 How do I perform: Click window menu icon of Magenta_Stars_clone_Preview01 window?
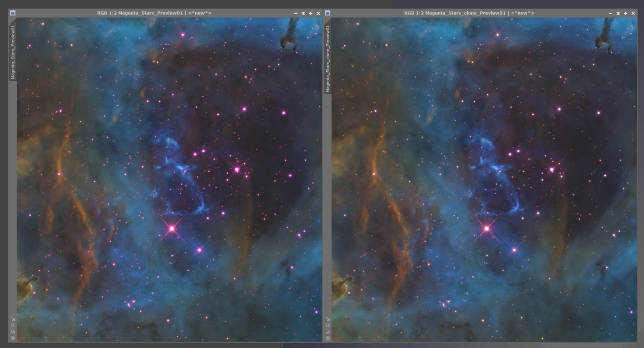coord(328,13)
